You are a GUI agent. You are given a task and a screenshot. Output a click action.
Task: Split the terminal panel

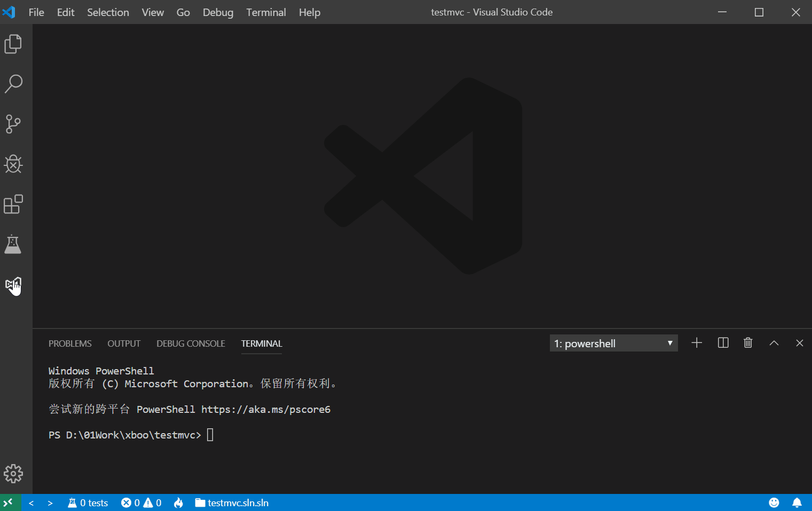tap(723, 343)
